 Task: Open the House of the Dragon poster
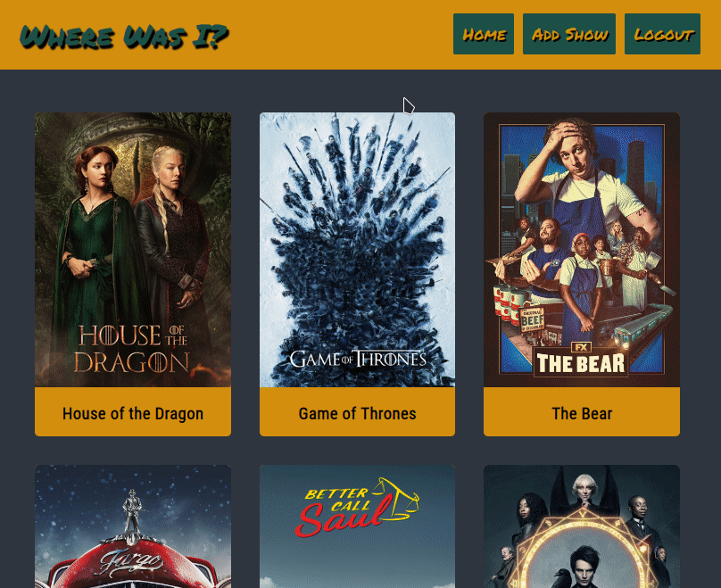tap(133, 250)
